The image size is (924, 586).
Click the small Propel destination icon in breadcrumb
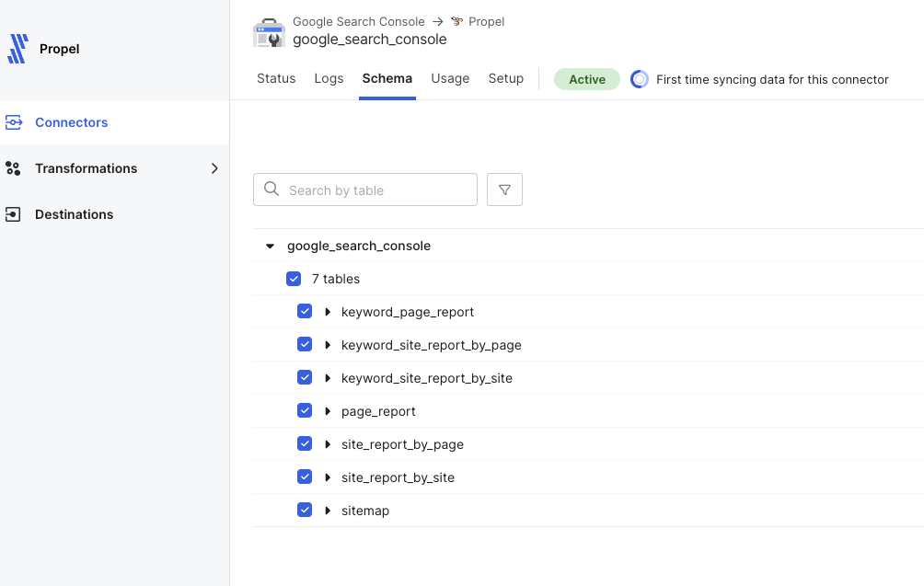[x=456, y=22]
